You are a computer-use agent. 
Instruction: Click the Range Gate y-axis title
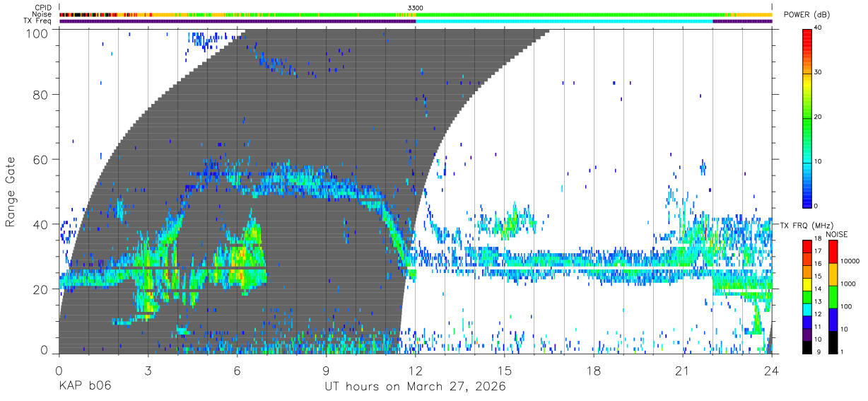pyautogui.click(x=11, y=192)
